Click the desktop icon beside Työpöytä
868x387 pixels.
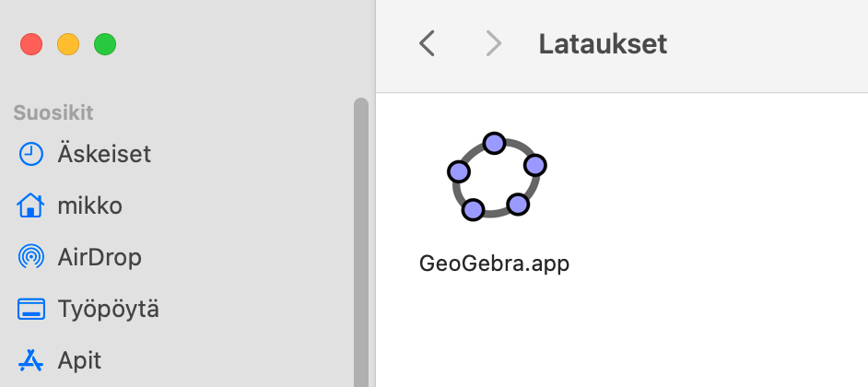point(31,309)
